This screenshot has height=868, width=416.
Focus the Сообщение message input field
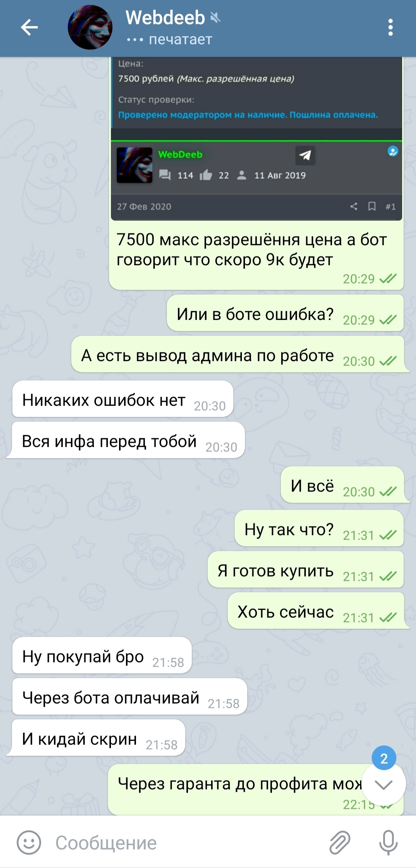[185, 843]
